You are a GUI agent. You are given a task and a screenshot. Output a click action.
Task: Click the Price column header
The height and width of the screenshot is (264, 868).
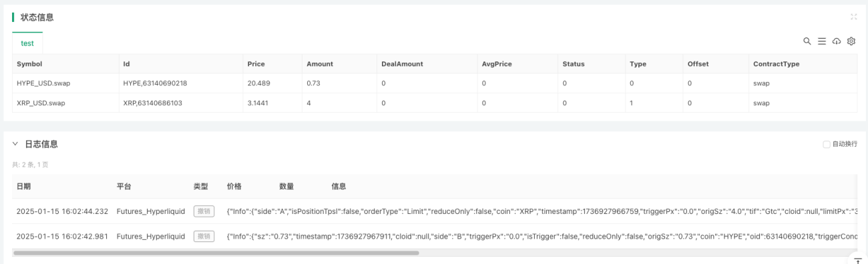click(256, 64)
